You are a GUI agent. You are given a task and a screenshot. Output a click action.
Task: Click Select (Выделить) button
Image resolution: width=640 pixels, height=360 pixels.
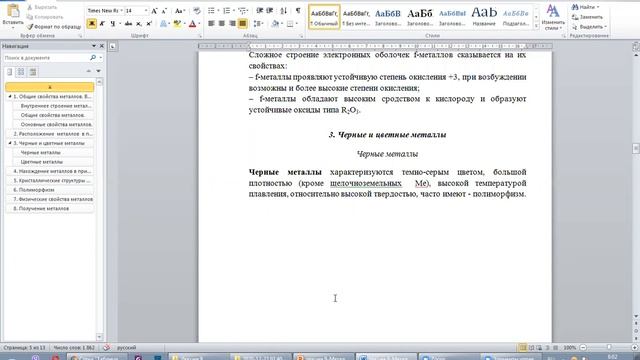point(589,27)
